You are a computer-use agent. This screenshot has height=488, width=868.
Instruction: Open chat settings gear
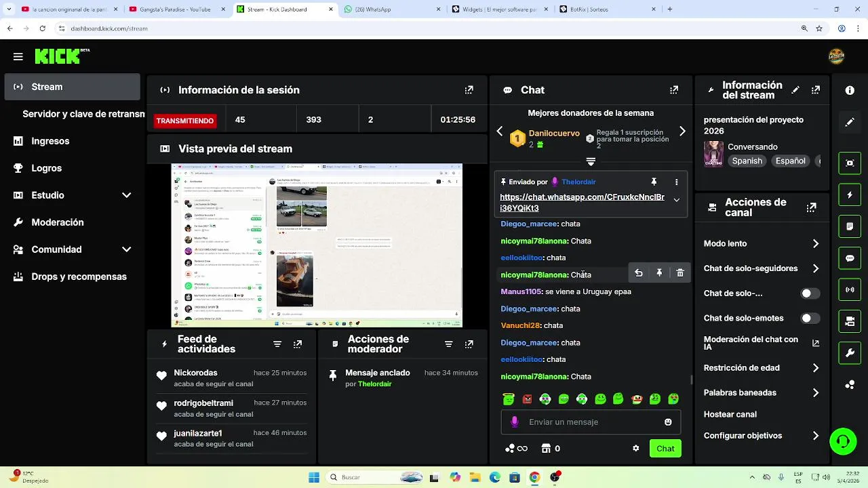coord(636,448)
